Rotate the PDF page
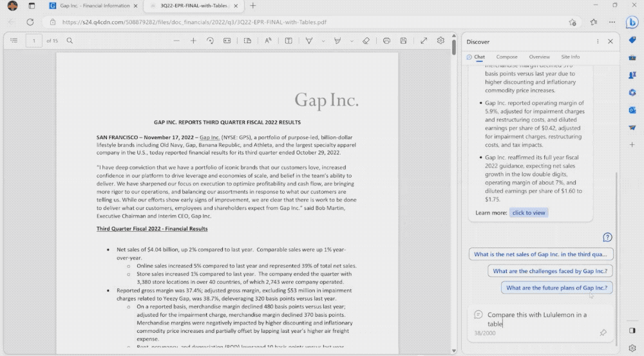Image resolution: width=644 pixels, height=356 pixels. coord(210,41)
